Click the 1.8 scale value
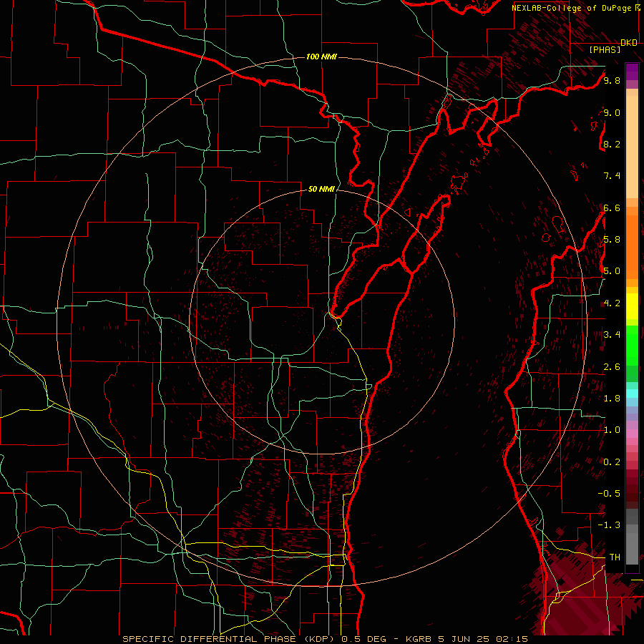 (612, 399)
